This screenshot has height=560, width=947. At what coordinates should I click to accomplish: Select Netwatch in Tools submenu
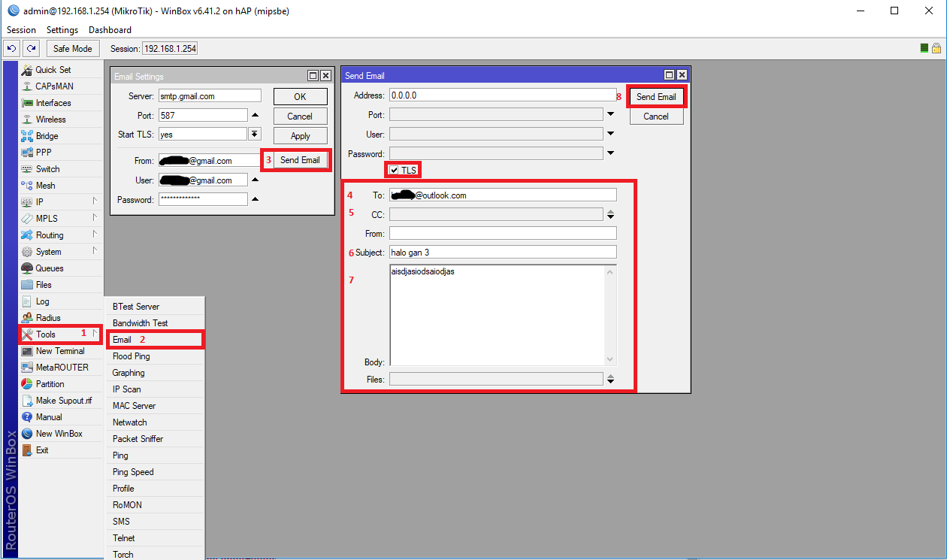coord(154,422)
